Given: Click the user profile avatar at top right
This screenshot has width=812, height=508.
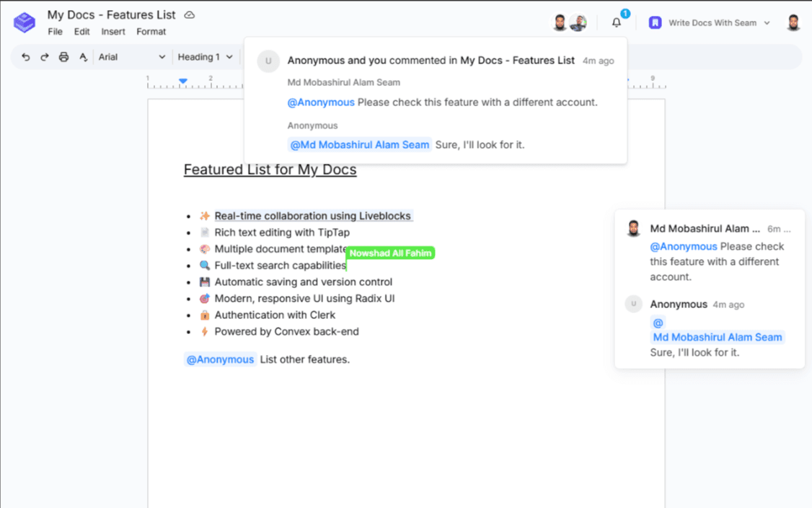Looking at the screenshot, I should point(793,22).
